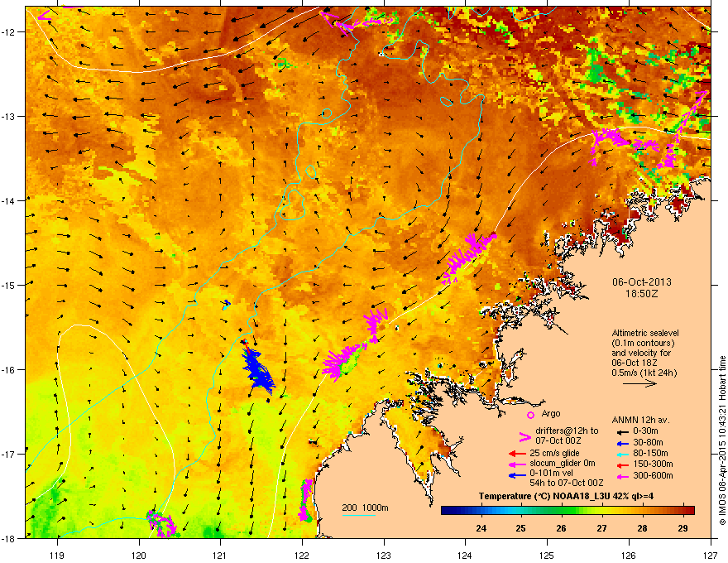Click the cyan arrow beside 80-150m legend entry
The height and width of the screenshot is (563, 728).
623,454
